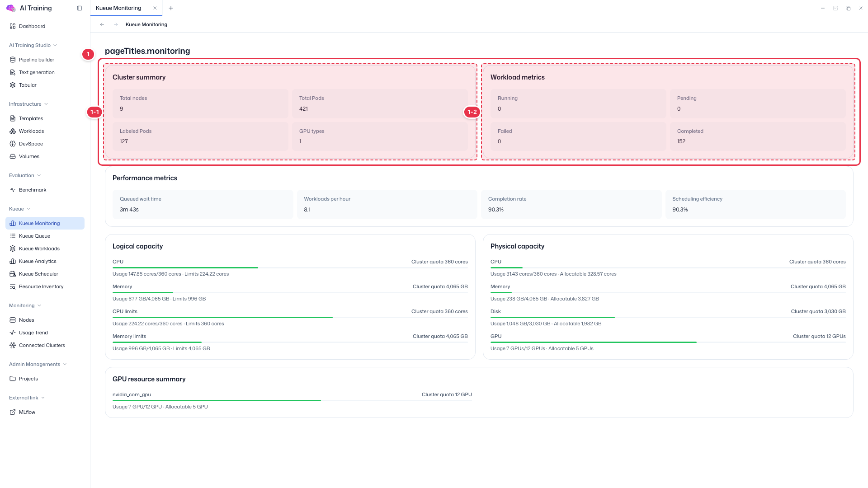Collapse the External link section
Screen dimensions: 868x488
(x=27, y=398)
